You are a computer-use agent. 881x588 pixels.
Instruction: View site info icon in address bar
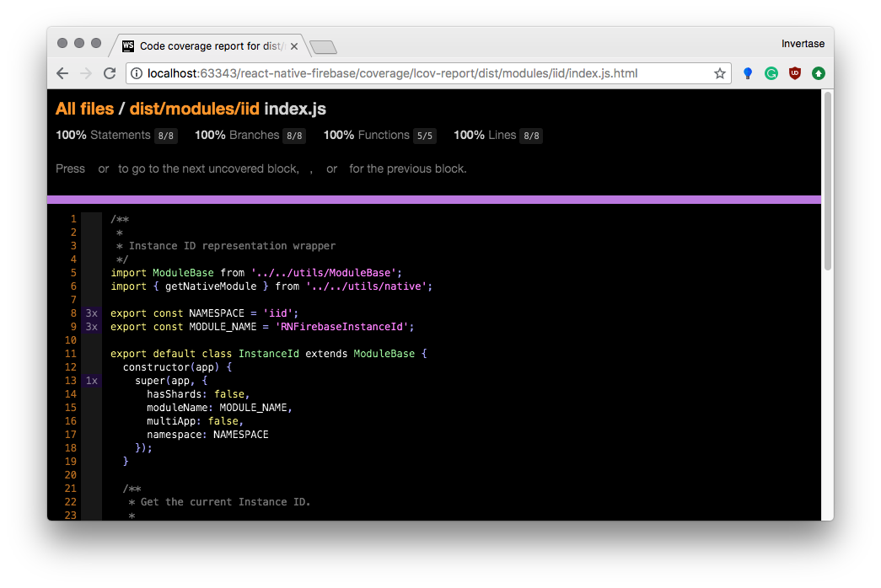pos(137,73)
